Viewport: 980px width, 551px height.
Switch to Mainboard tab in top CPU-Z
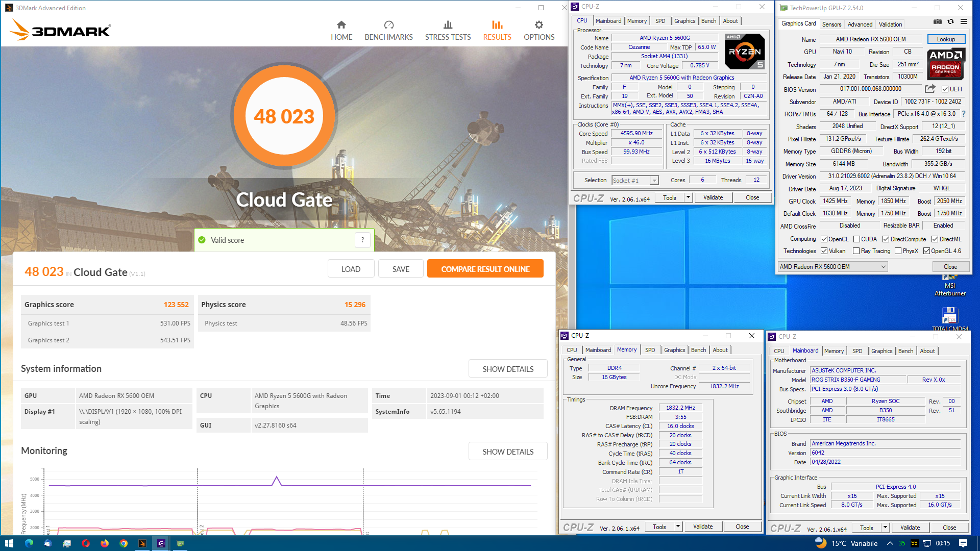click(608, 21)
